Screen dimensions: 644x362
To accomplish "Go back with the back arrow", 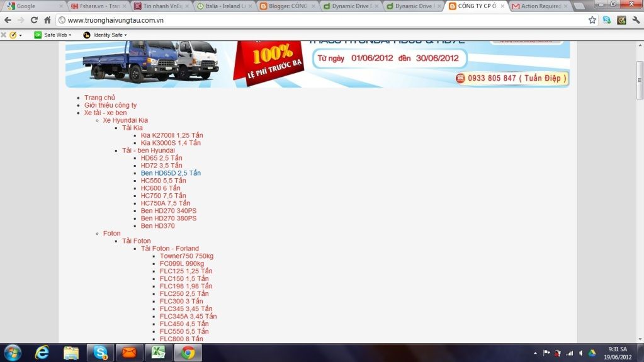I will coord(8,20).
